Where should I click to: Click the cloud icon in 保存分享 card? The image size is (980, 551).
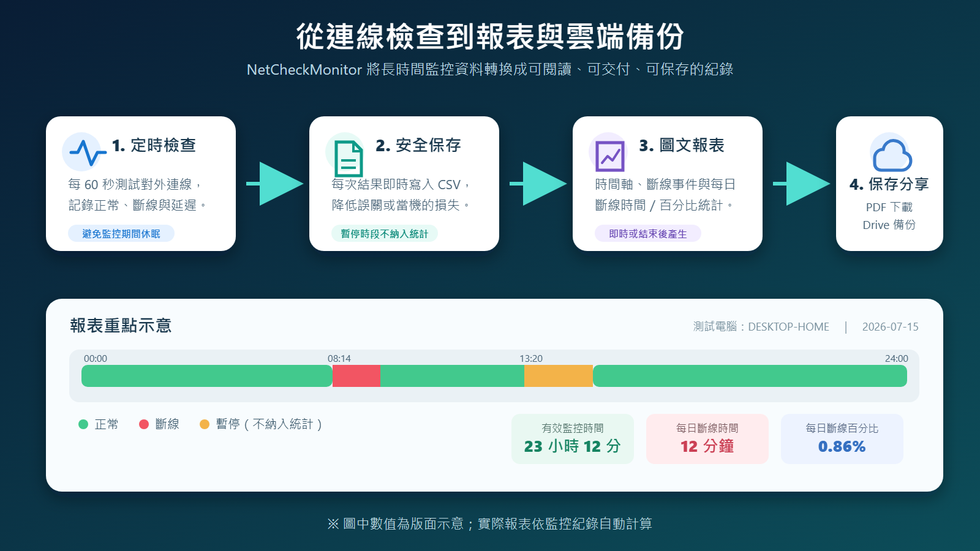click(x=892, y=155)
